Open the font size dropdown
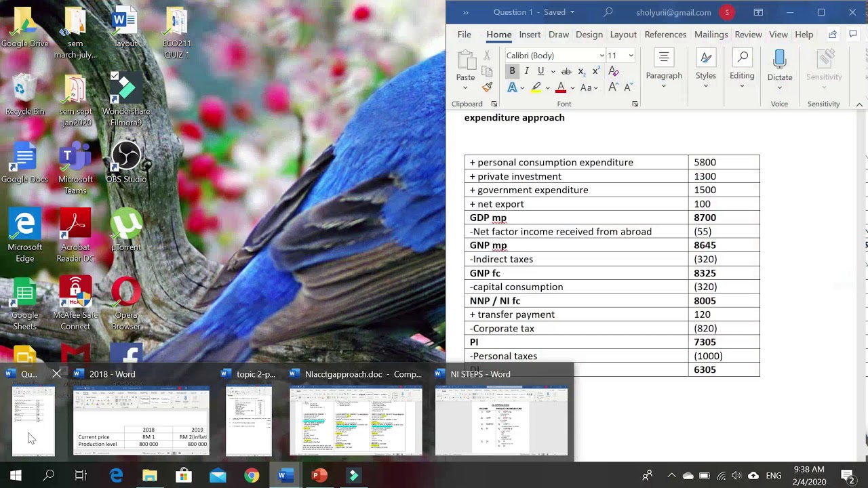 click(x=631, y=56)
